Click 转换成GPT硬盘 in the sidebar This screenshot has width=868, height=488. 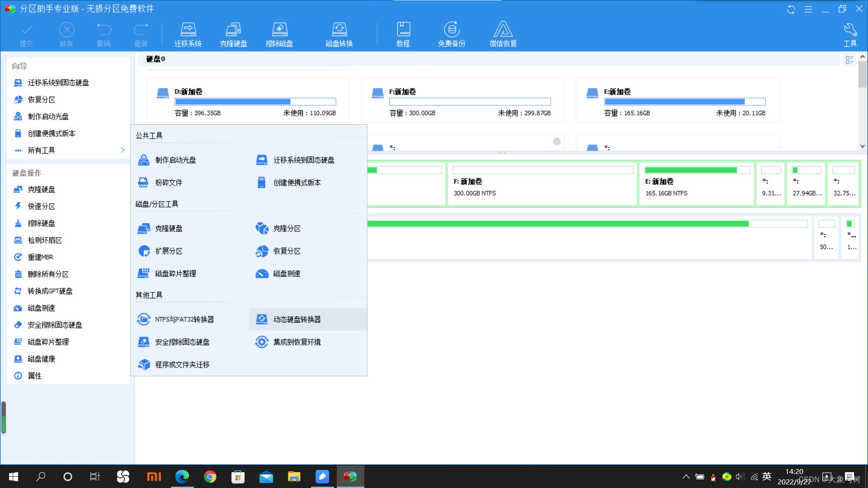coord(50,291)
